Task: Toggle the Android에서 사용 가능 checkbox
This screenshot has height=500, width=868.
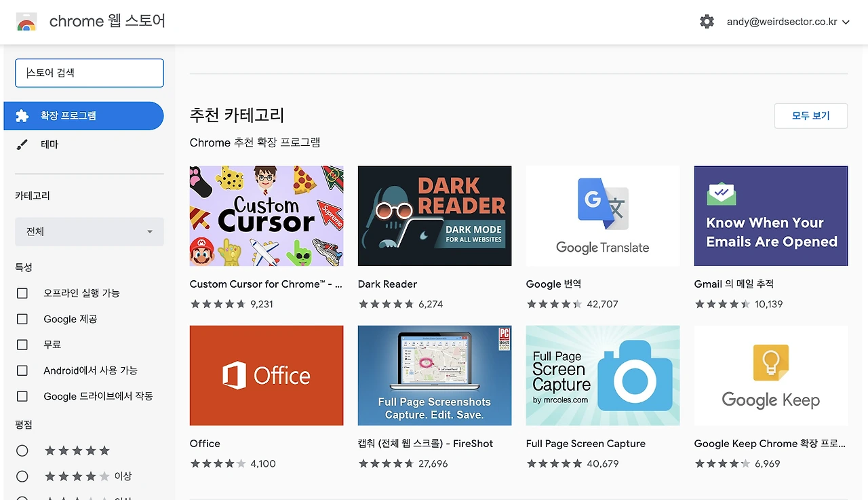Action: [22, 370]
